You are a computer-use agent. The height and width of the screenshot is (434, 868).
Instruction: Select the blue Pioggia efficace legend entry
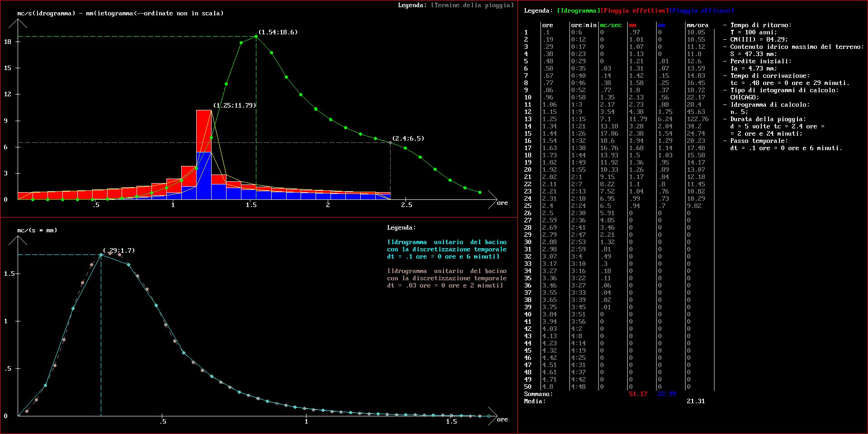701,10
